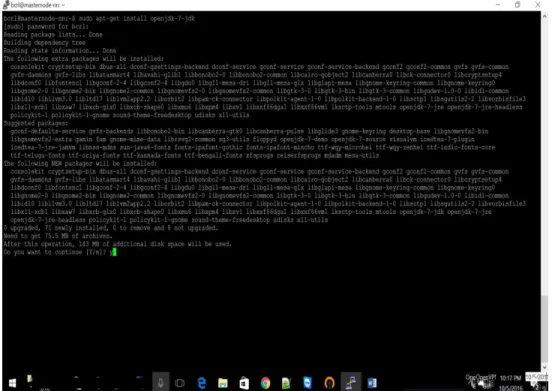
Task: Open the Notepad++ taskbar icon
Action: pyautogui.click(x=286, y=383)
